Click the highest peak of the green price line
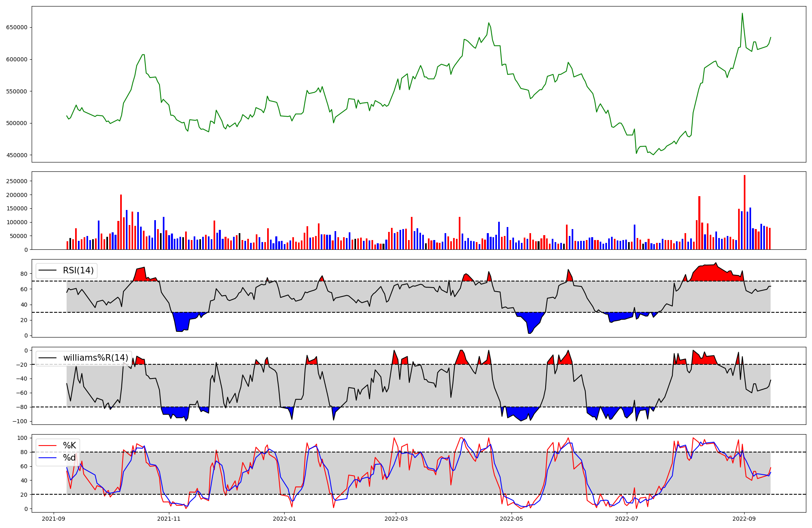Screen dimensions: 812x528 (x=742, y=14)
